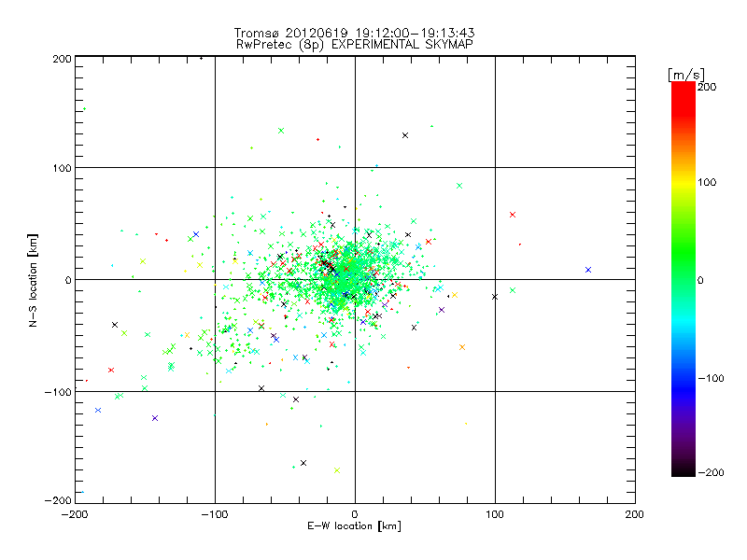747x560 pixels.
Task: Click the black X marker near the top of the plot
Action: point(405,135)
